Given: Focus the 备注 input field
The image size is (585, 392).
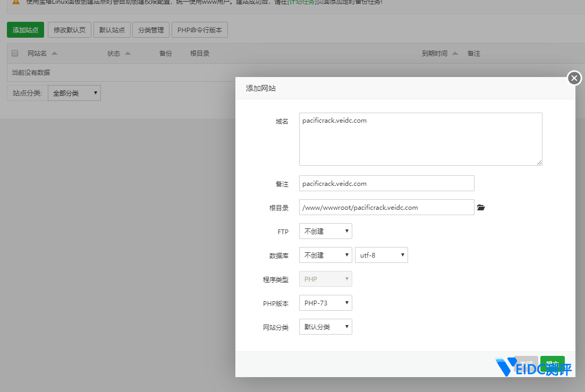Looking at the screenshot, I should 386,183.
